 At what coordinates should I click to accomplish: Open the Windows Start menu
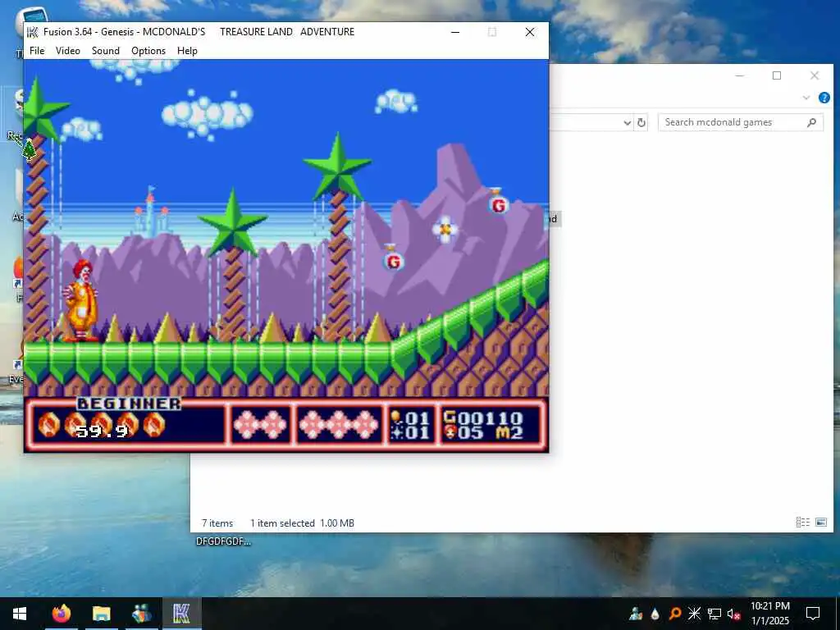[20, 614]
